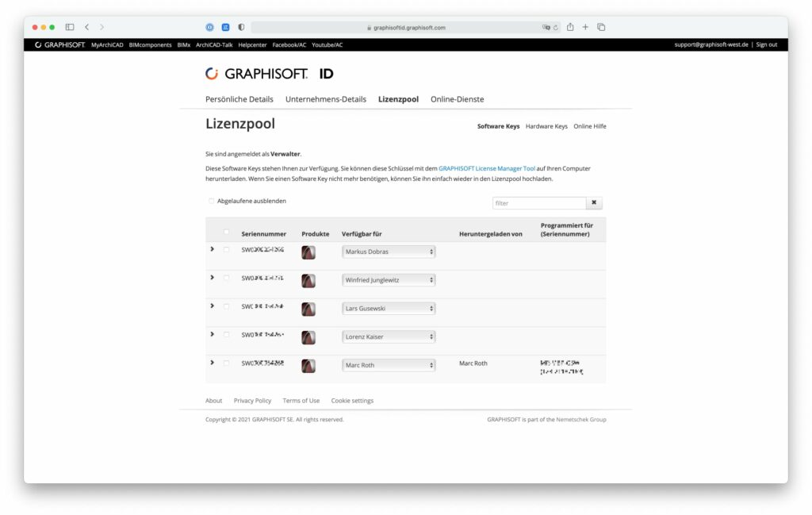
Task: Open the 'Lars Gusewski' user dropdown
Action: (389, 309)
